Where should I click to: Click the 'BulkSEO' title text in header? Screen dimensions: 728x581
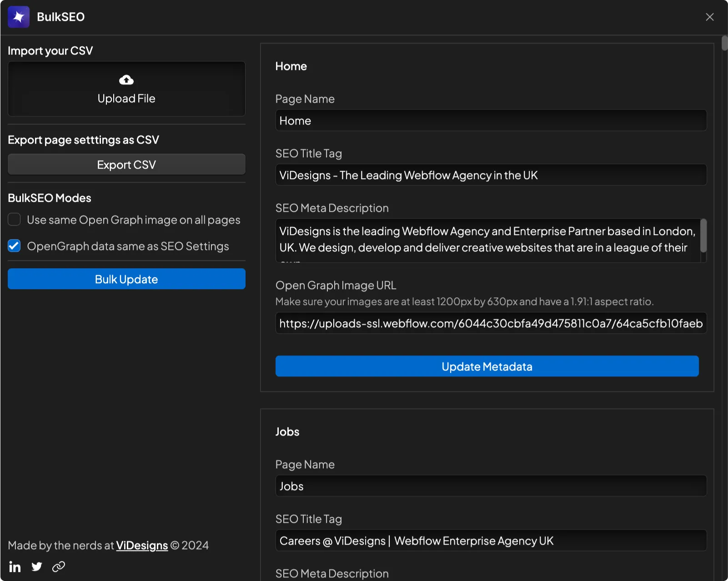click(61, 17)
